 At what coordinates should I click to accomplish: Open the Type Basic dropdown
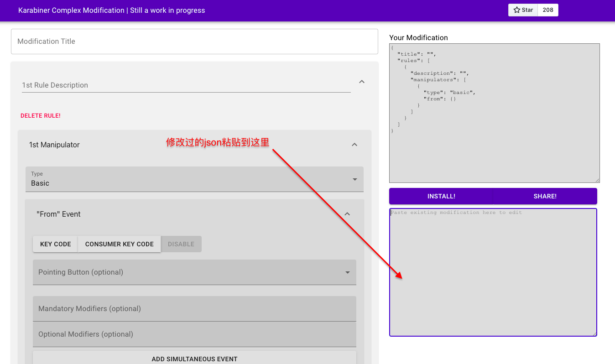pyautogui.click(x=194, y=179)
